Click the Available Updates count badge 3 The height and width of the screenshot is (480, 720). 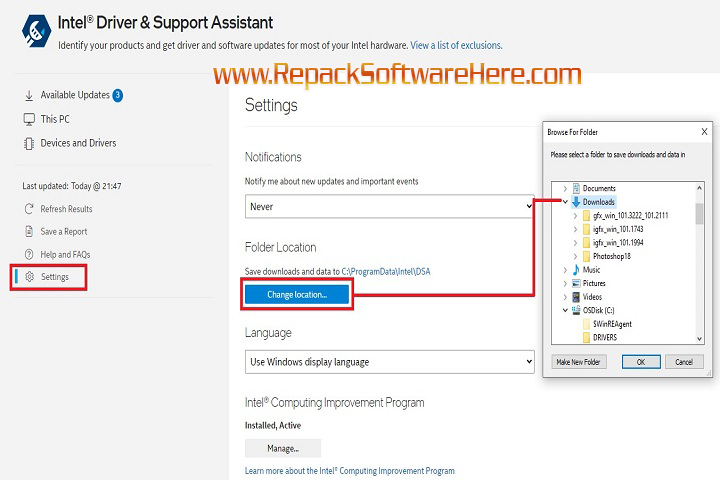(118, 95)
